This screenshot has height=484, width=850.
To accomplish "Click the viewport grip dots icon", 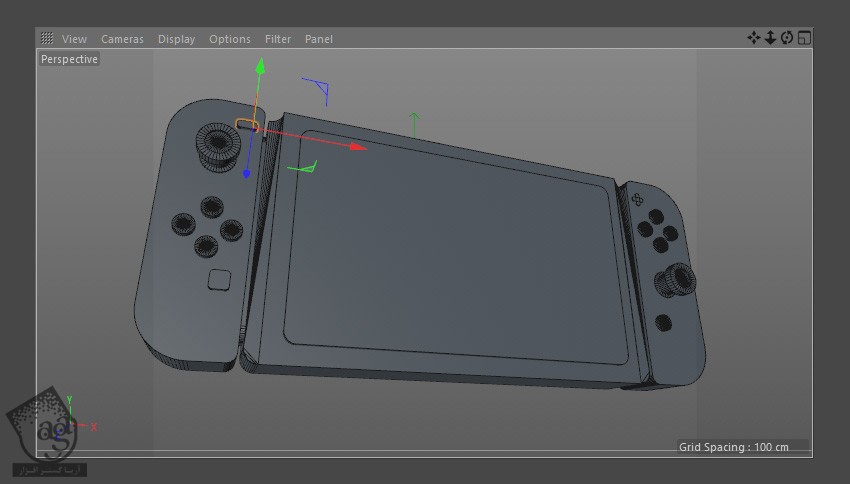I will point(47,38).
